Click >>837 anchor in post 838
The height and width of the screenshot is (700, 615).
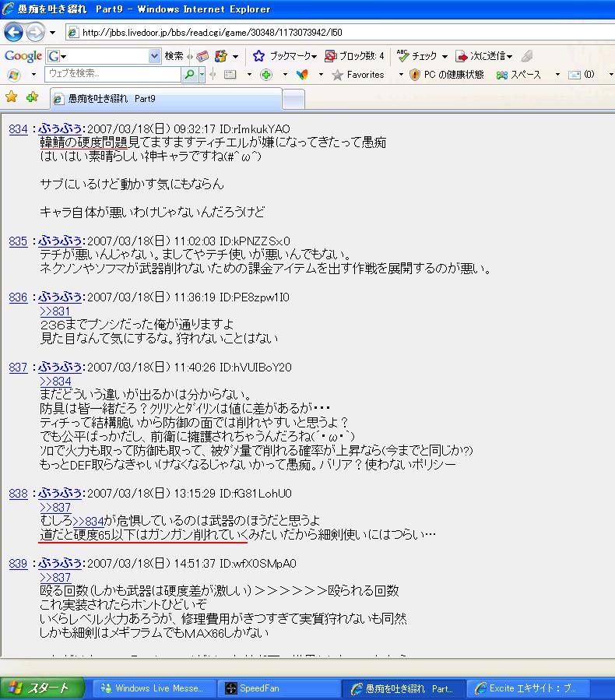55,508
